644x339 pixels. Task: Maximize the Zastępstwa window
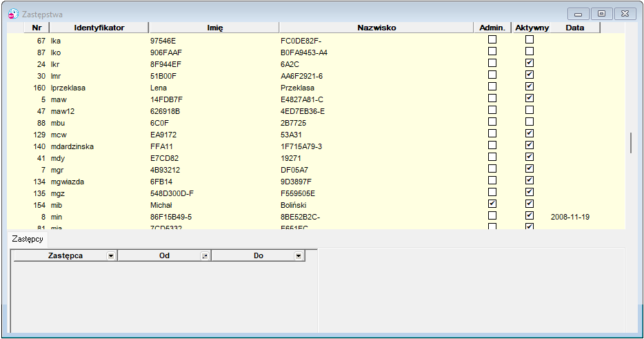[602, 14]
